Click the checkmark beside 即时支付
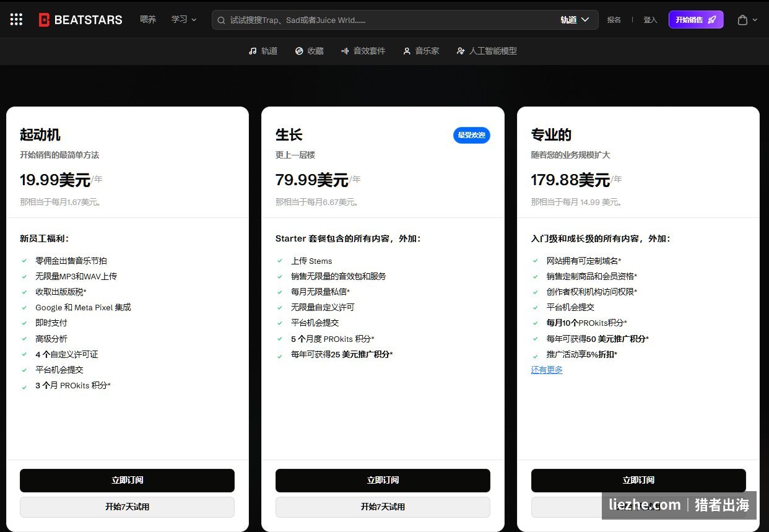Screen dimensions: 769x532 [x=24, y=323]
